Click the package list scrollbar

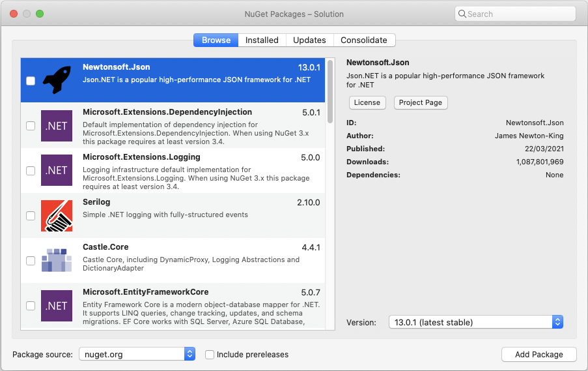pyautogui.click(x=330, y=92)
